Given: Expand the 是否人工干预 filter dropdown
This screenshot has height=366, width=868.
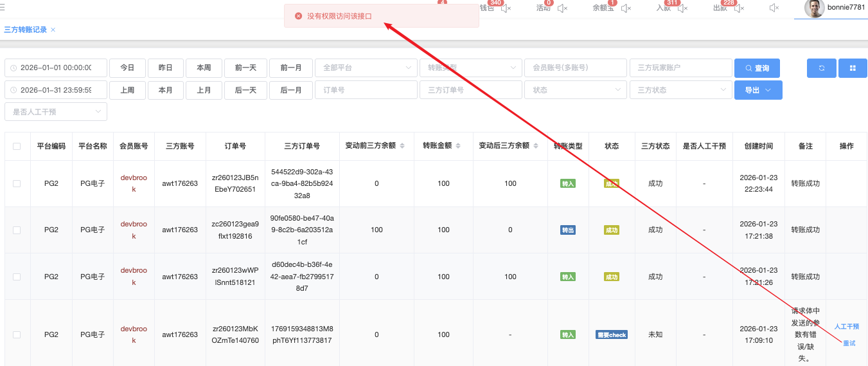Looking at the screenshot, I should point(56,111).
